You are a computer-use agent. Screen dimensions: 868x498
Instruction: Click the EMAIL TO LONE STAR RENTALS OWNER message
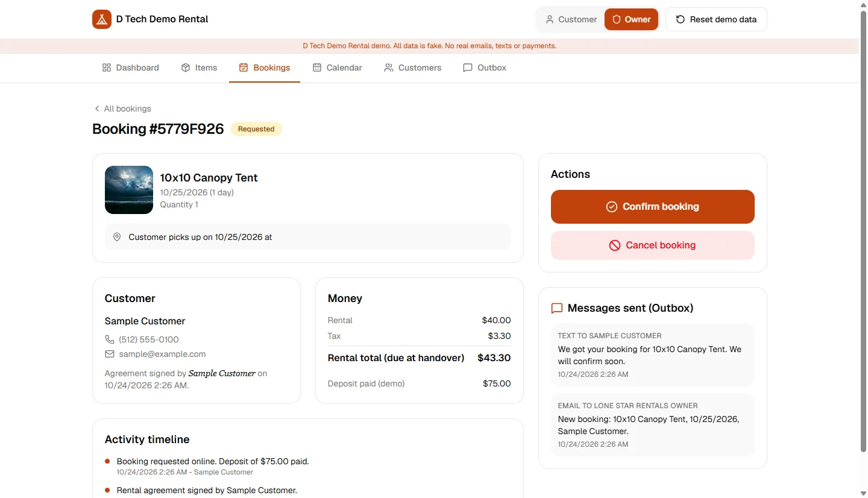click(653, 425)
